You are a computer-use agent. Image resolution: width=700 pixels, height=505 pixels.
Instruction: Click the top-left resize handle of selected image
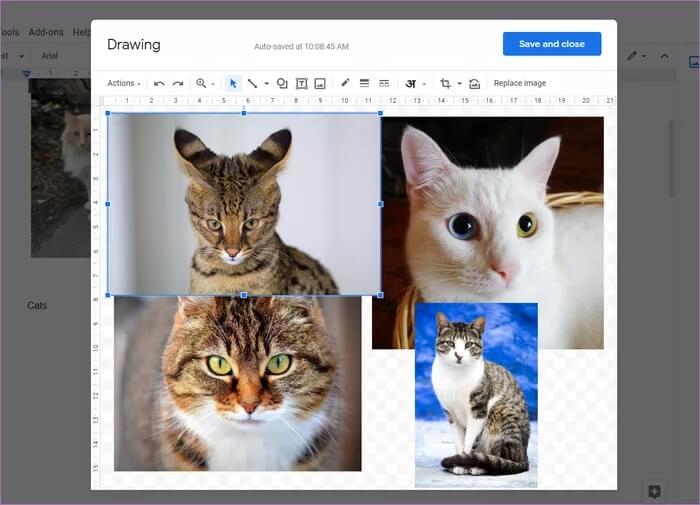tap(108, 113)
